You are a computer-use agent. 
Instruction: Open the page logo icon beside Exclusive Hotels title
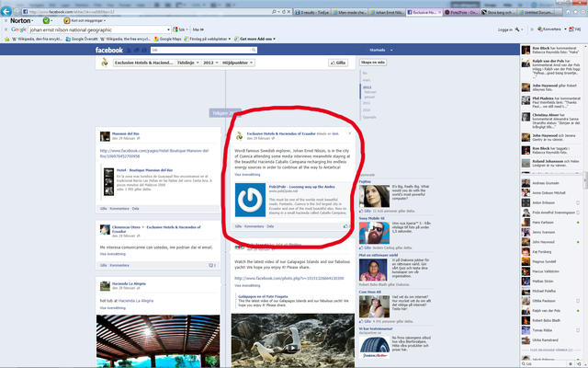coord(104,63)
